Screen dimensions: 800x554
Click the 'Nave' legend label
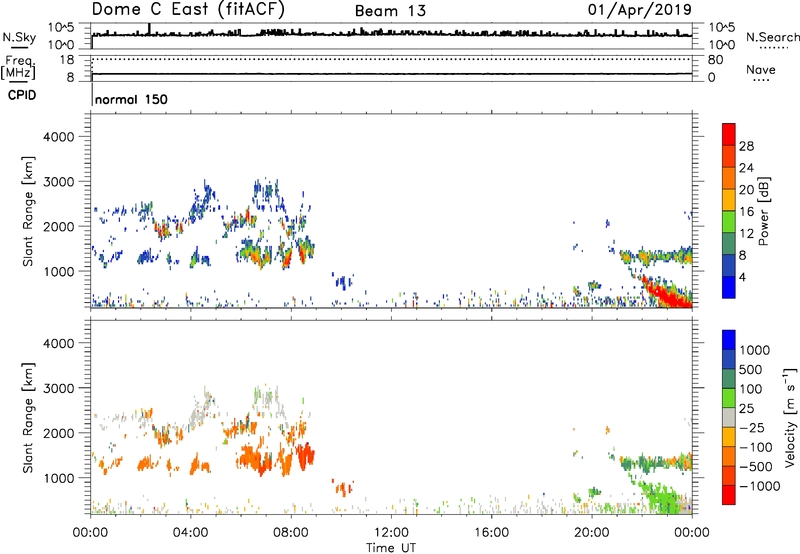point(761,69)
